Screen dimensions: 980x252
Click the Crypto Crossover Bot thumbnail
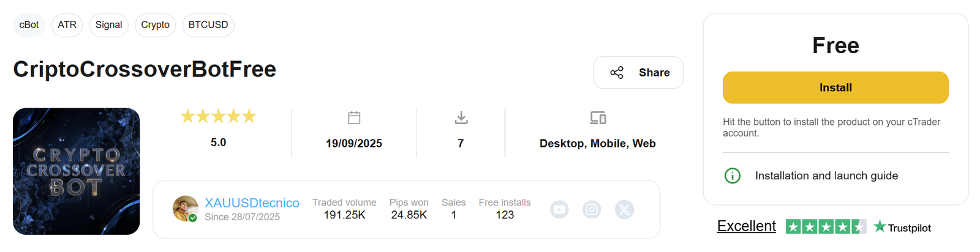point(77,171)
